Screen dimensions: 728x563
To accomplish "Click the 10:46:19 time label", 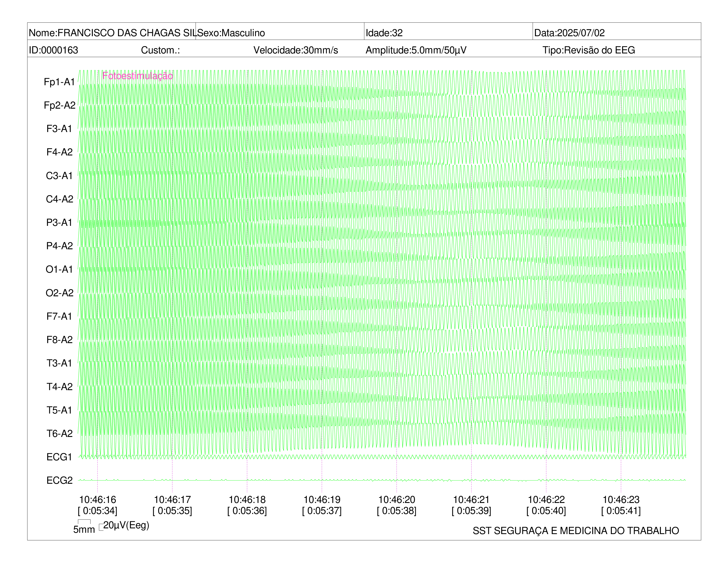I will click(x=322, y=500).
